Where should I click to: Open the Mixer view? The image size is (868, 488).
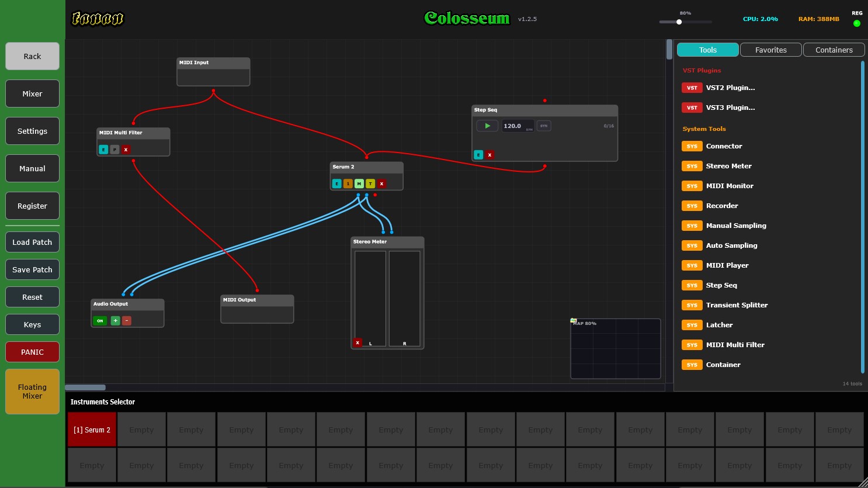coord(32,94)
